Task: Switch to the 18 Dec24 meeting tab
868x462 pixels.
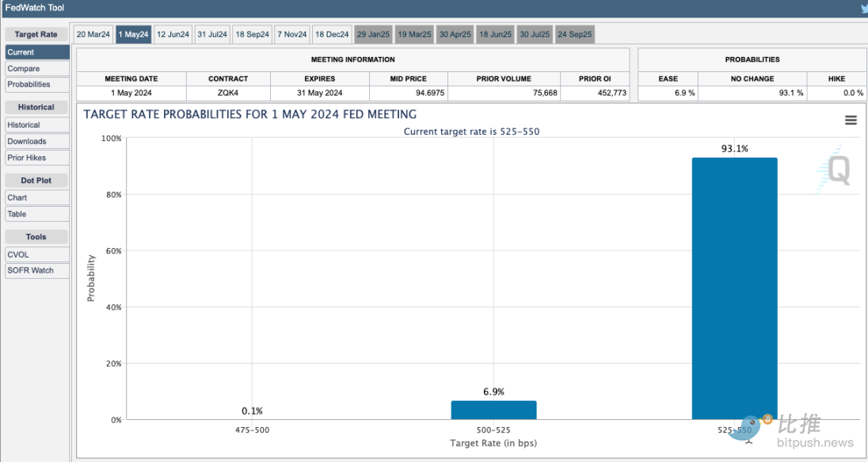Action: coord(332,34)
